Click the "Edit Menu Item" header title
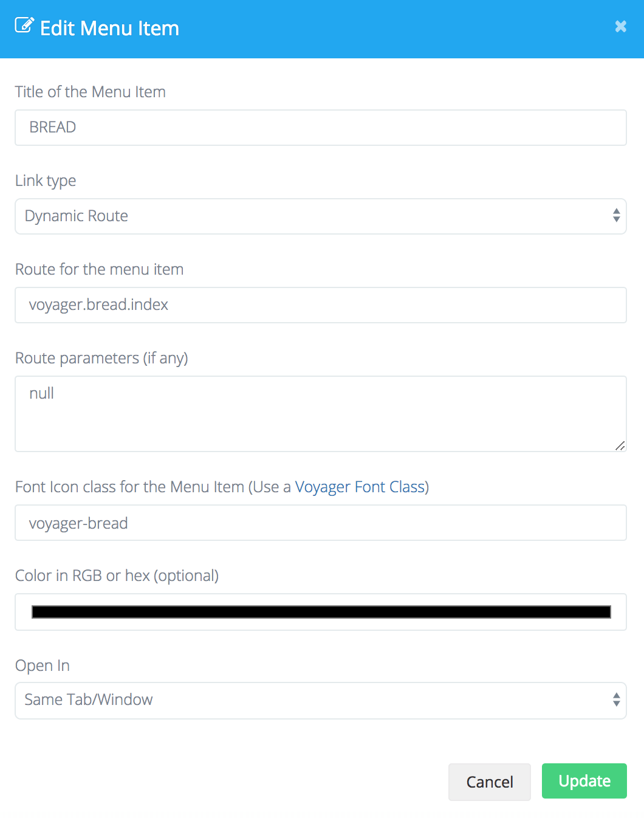Image resolution: width=644 pixels, height=818 pixels. 109,29
